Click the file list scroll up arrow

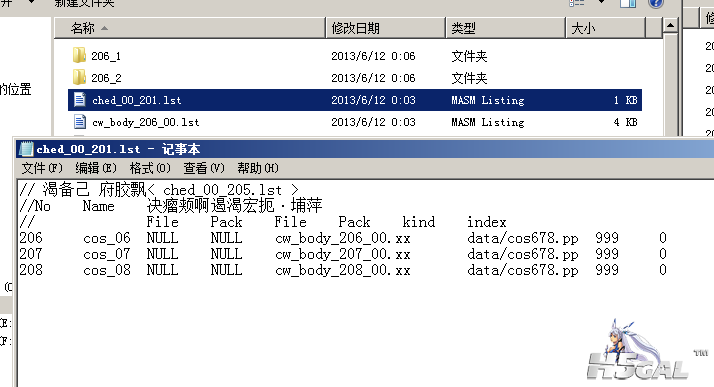pos(670,26)
